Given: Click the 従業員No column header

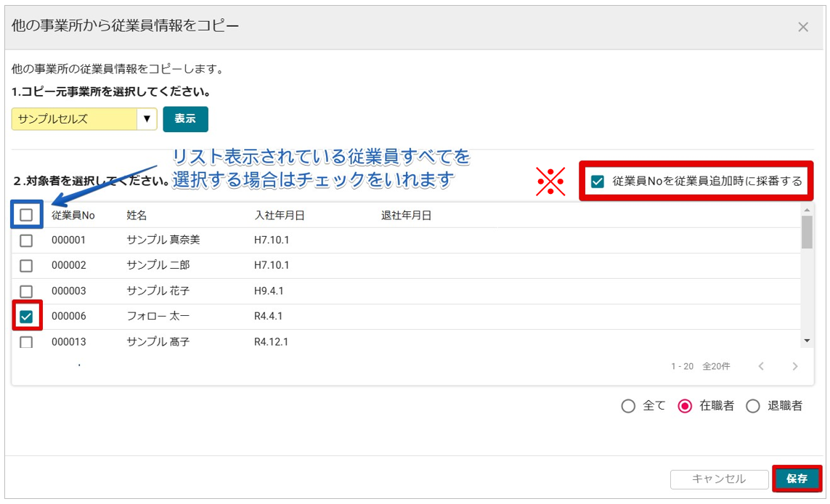Looking at the screenshot, I should tap(73, 216).
